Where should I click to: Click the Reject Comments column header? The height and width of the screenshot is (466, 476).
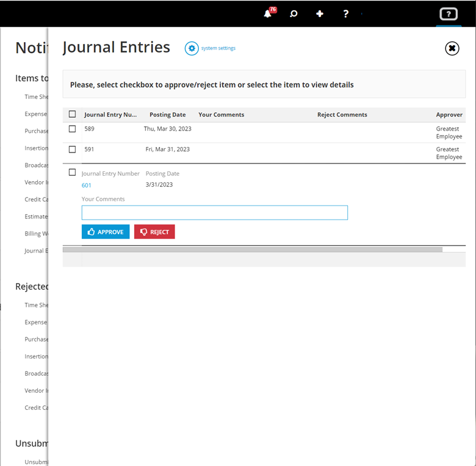click(342, 115)
